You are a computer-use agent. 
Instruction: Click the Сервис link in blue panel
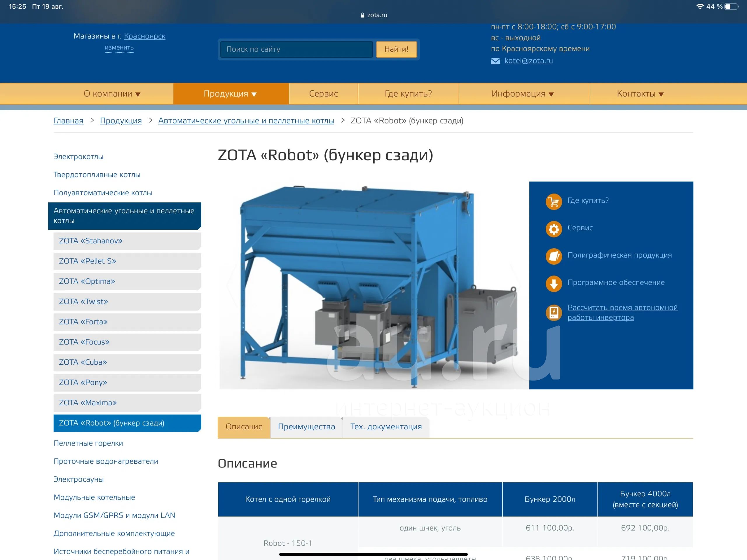(x=580, y=228)
